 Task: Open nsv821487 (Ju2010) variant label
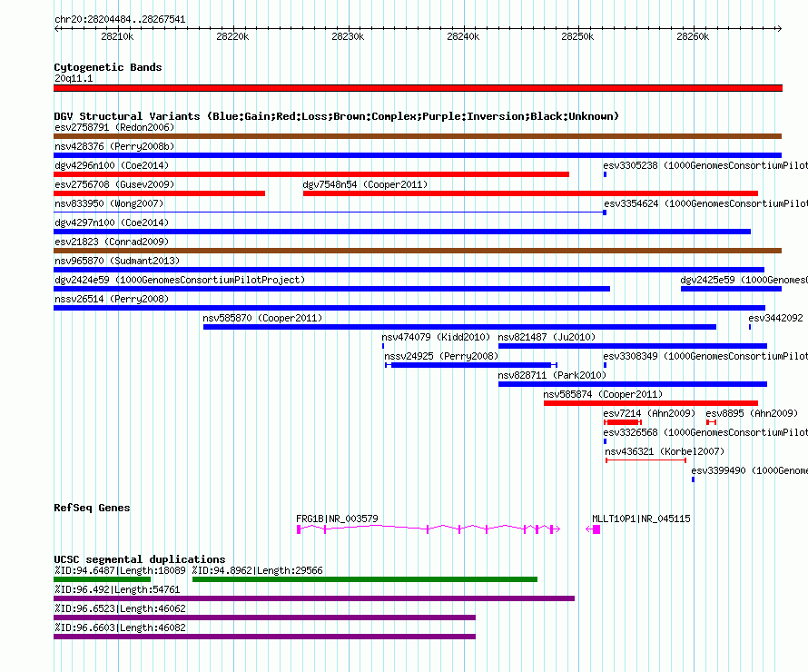tap(547, 337)
